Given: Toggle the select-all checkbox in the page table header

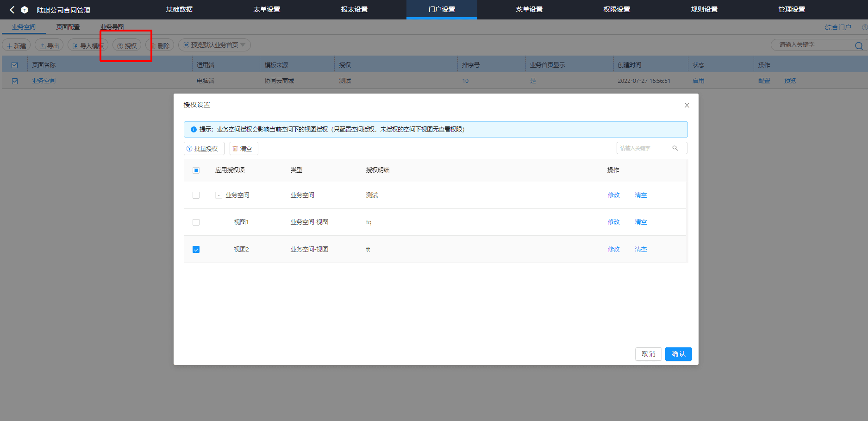Looking at the screenshot, I should [x=15, y=65].
